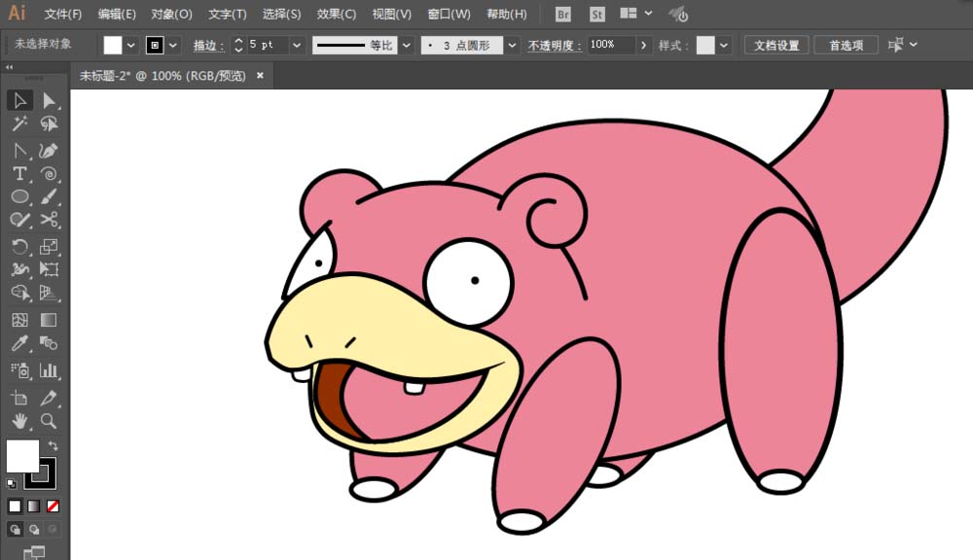
Task: Select the Scissors tool
Action: tap(49, 220)
